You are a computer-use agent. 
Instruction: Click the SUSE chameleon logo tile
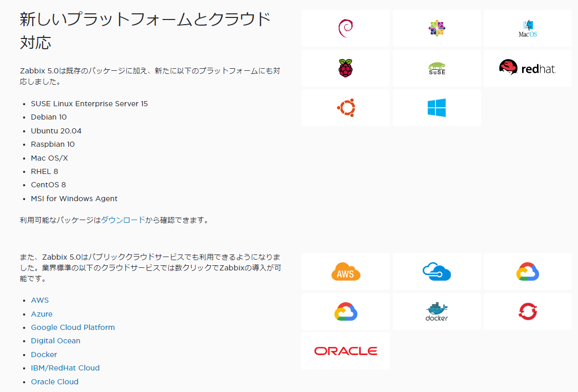pos(437,68)
